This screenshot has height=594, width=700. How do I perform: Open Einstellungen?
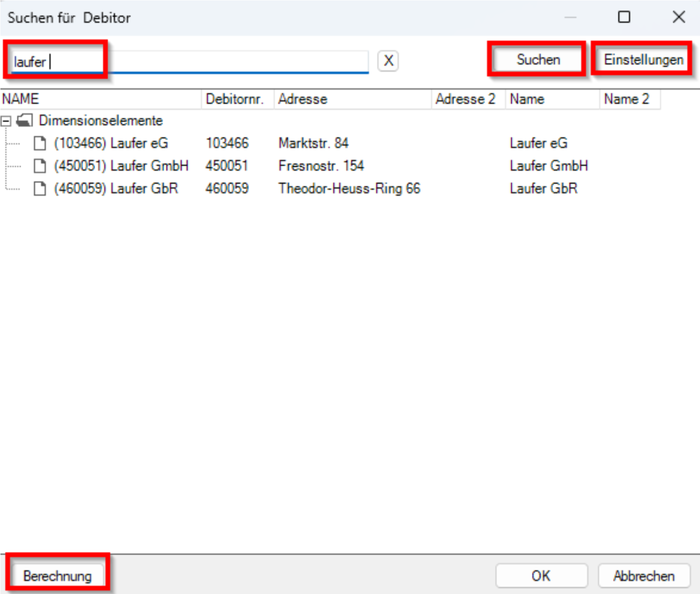(643, 60)
